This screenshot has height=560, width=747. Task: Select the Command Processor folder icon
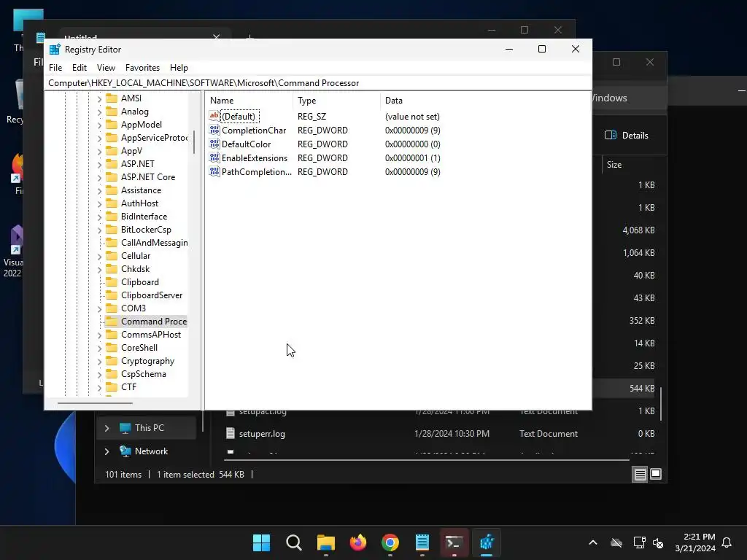pos(112,322)
